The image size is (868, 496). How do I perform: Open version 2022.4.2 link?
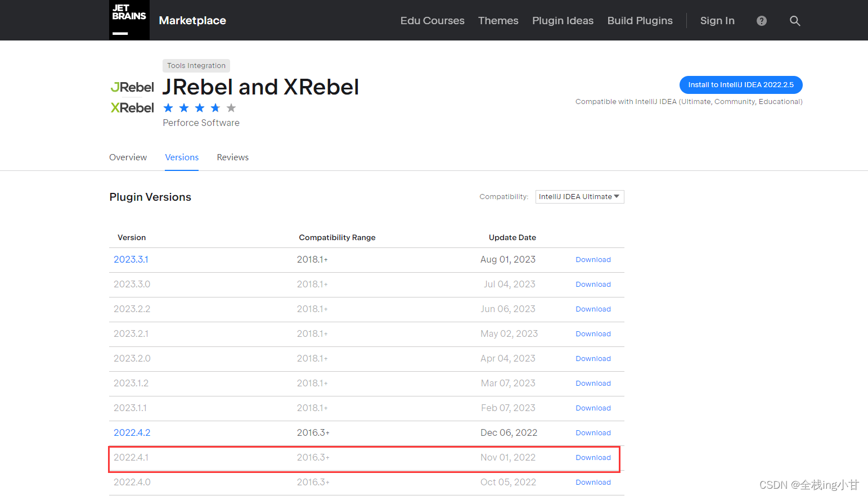(x=132, y=432)
